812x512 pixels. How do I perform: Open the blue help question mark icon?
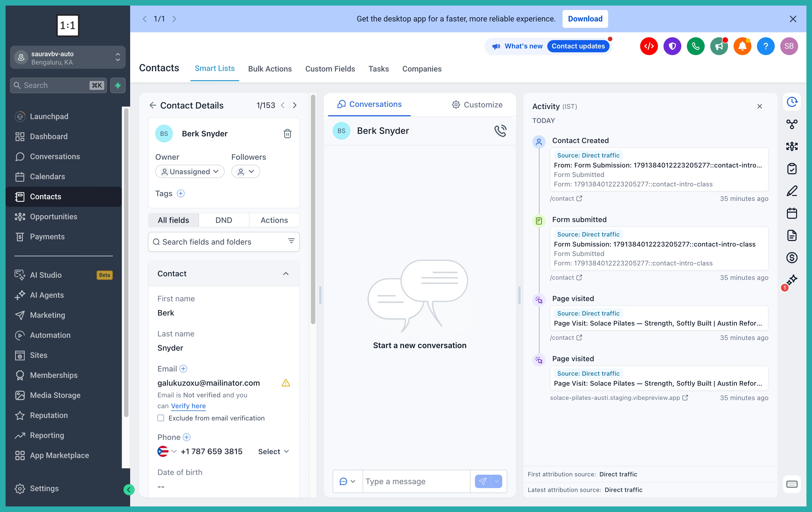(766, 46)
